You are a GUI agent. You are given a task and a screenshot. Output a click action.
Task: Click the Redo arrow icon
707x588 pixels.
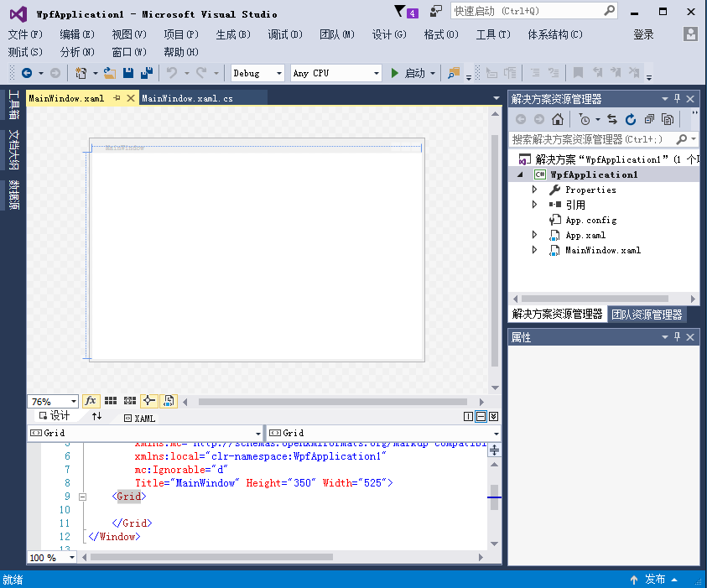[201, 73]
